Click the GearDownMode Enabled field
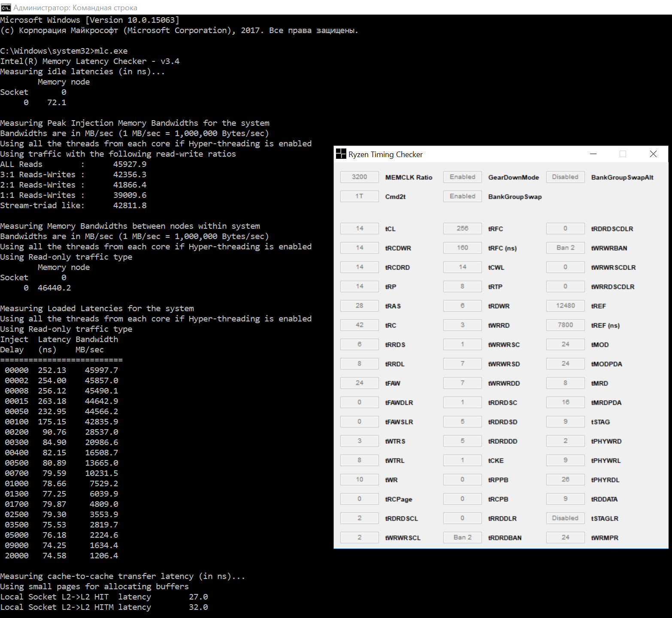This screenshot has height=618, width=672. click(463, 177)
